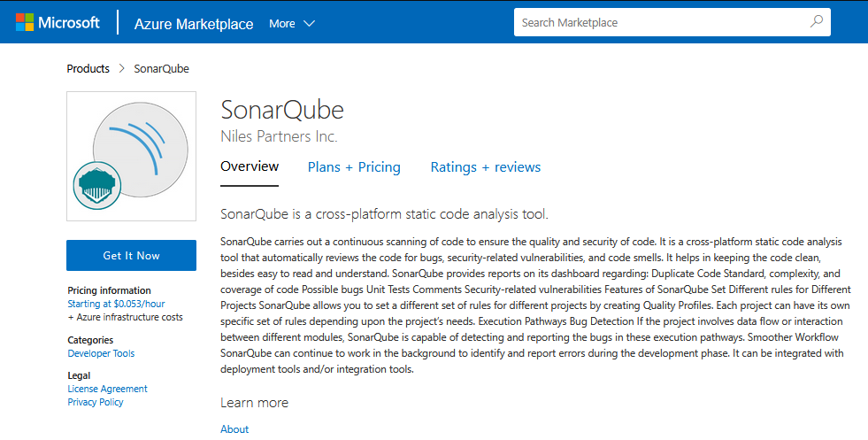This screenshot has height=440, width=868.
Task: Open the Azure Marketplace home link
Action: click(x=194, y=24)
